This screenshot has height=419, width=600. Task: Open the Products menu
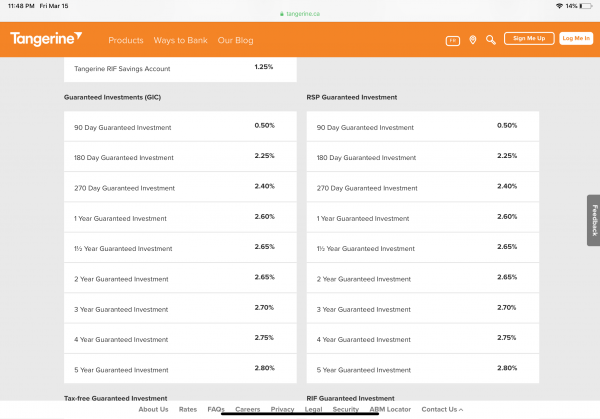[126, 40]
